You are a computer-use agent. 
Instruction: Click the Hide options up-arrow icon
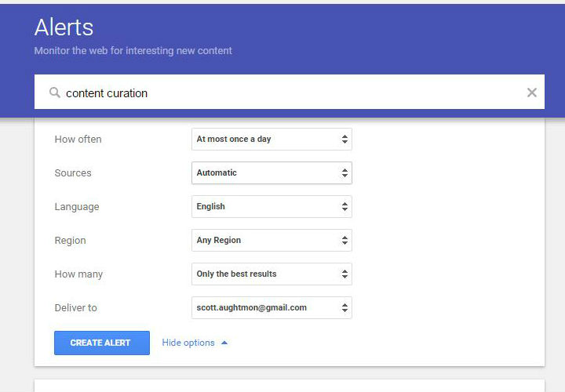[224, 343]
